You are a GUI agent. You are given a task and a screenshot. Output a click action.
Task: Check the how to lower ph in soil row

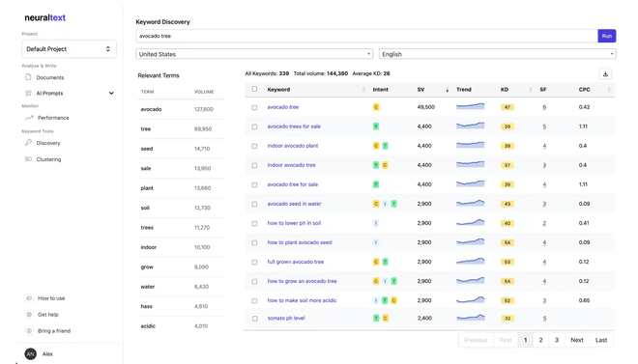[x=254, y=223]
